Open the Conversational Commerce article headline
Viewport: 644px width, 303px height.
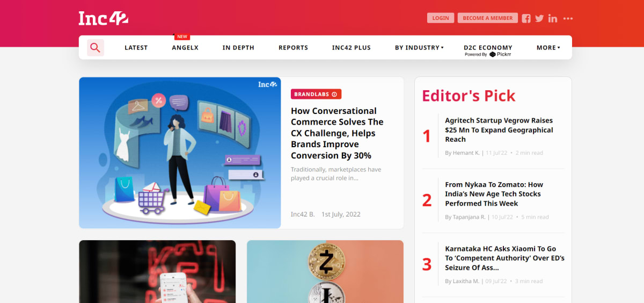tap(337, 133)
